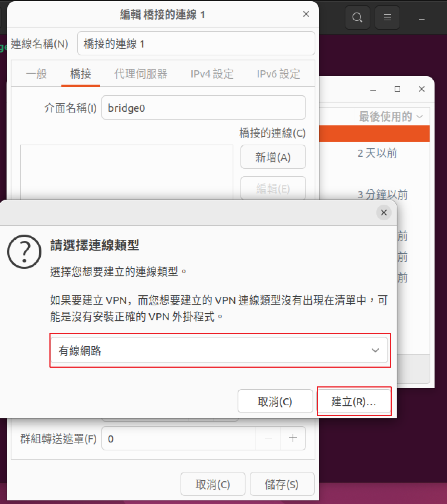Close the connection type dialog
This screenshot has height=504, width=447.
[383, 212]
